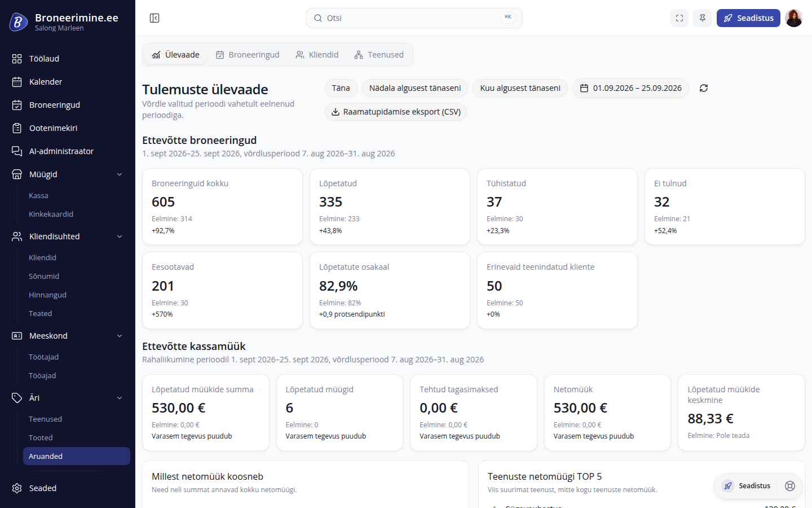Screen dimensions: 812x508
Task: Refresh the revenue overview data
Action: tap(704, 88)
